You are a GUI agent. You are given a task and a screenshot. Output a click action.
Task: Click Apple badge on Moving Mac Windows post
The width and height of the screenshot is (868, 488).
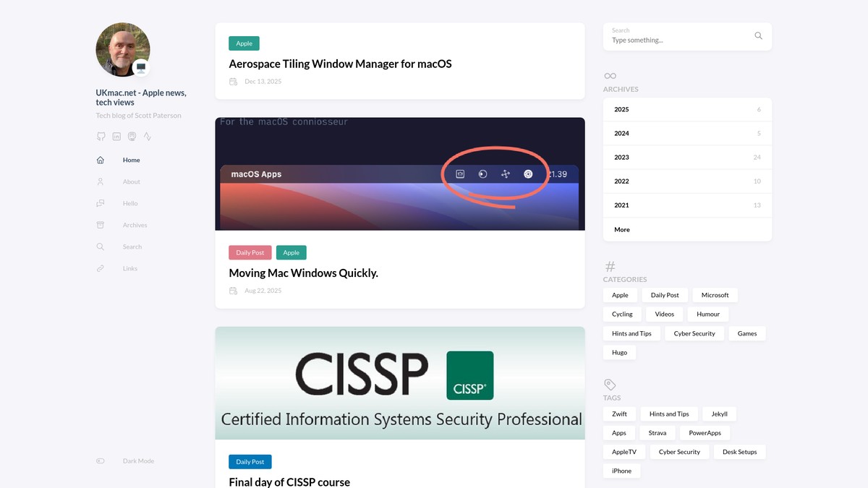pos(292,252)
